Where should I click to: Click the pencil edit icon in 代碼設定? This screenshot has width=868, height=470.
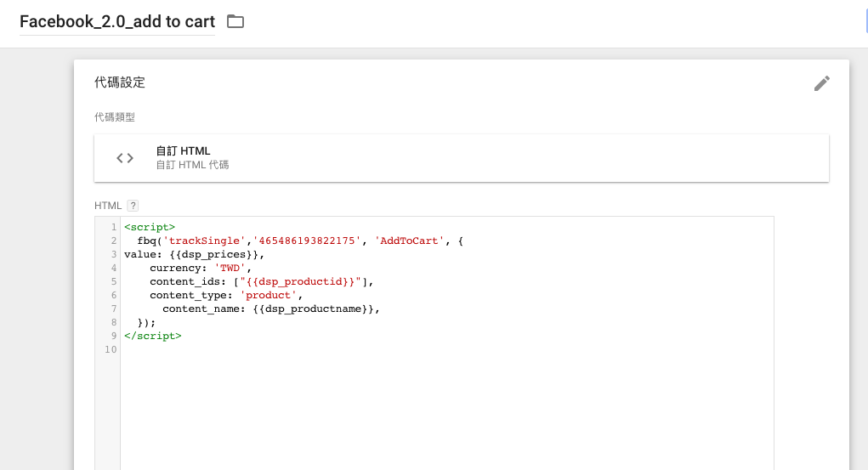point(822,83)
